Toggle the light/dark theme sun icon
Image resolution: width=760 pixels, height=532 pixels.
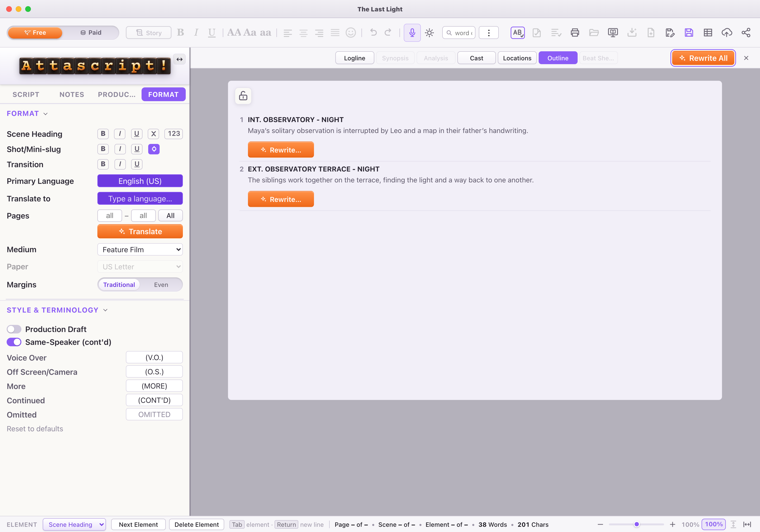(x=429, y=33)
